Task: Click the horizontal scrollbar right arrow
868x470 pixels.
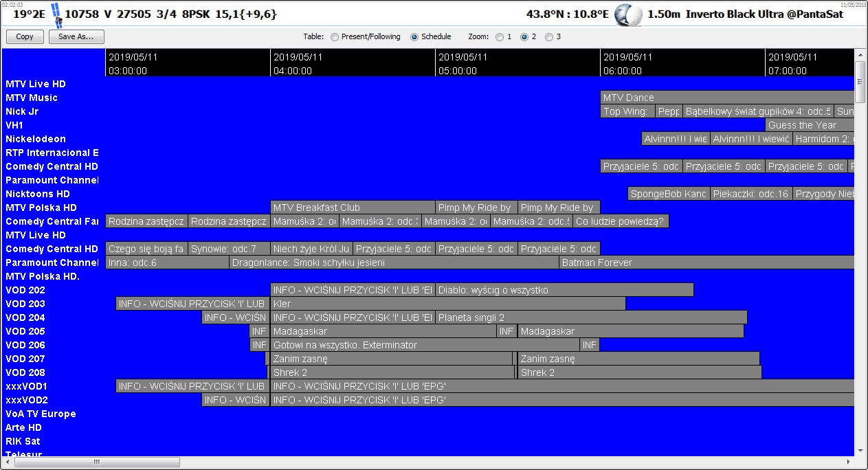Action: (849, 462)
